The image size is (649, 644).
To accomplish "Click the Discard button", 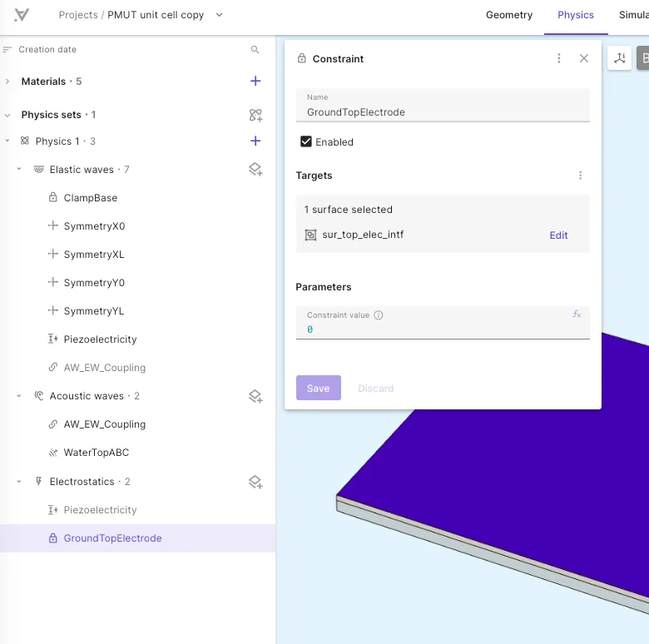I will coord(375,389).
